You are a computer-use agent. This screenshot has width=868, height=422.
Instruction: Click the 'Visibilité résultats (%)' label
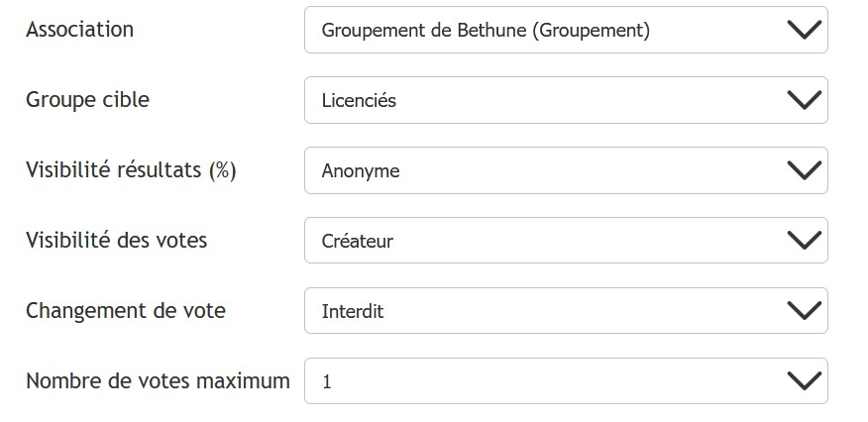(131, 170)
